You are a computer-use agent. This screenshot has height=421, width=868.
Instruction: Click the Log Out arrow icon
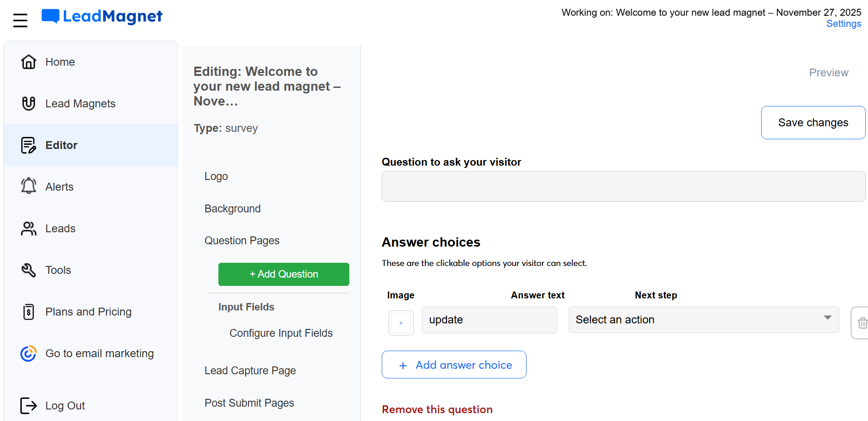coord(28,405)
